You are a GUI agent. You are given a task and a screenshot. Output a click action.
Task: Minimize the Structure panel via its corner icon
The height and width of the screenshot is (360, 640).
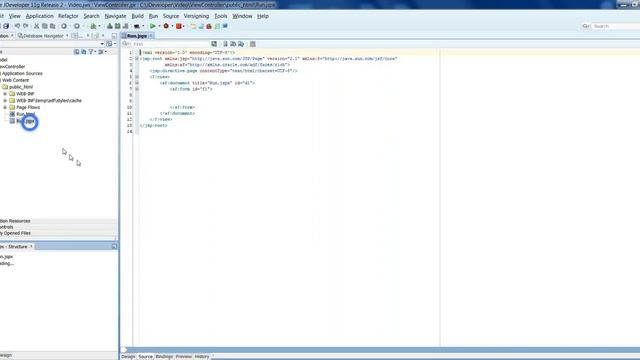click(x=114, y=247)
